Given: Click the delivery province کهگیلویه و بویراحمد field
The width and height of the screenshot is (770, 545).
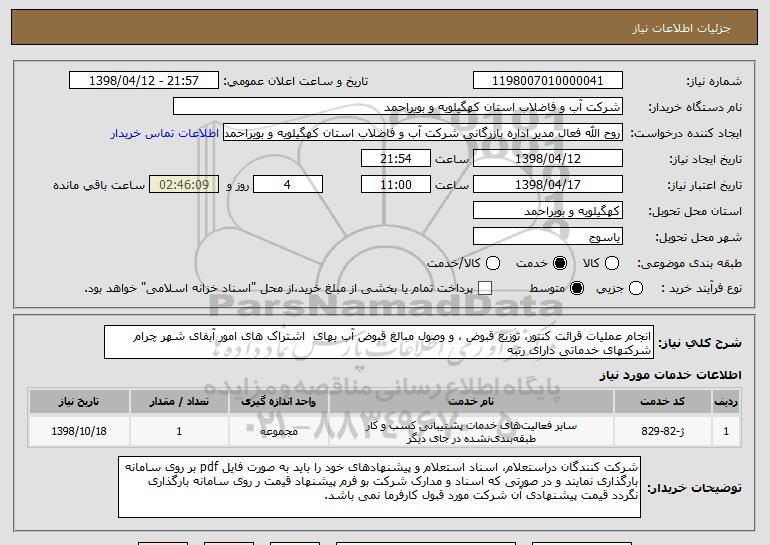Looking at the screenshot, I should [548, 211].
